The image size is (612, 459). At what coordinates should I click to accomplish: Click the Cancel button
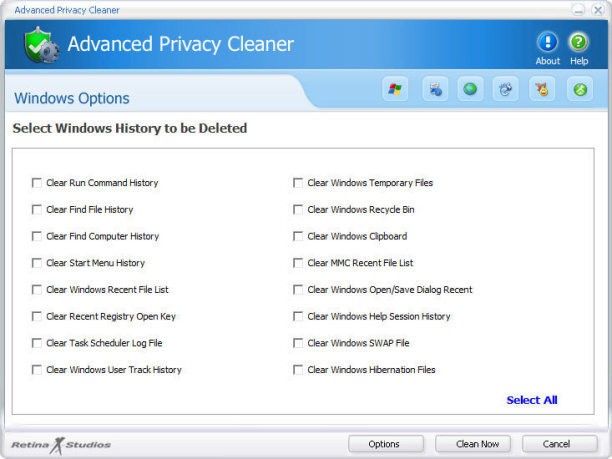560,444
